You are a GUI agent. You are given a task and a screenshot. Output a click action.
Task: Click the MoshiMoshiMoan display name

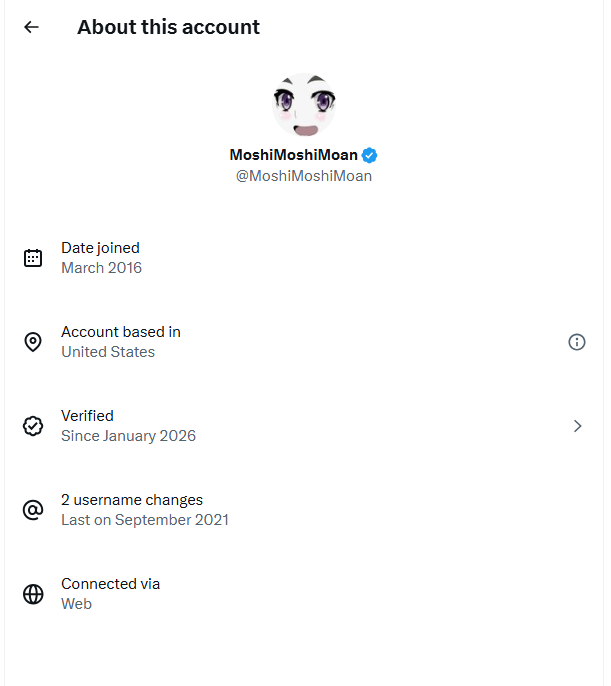pos(293,155)
